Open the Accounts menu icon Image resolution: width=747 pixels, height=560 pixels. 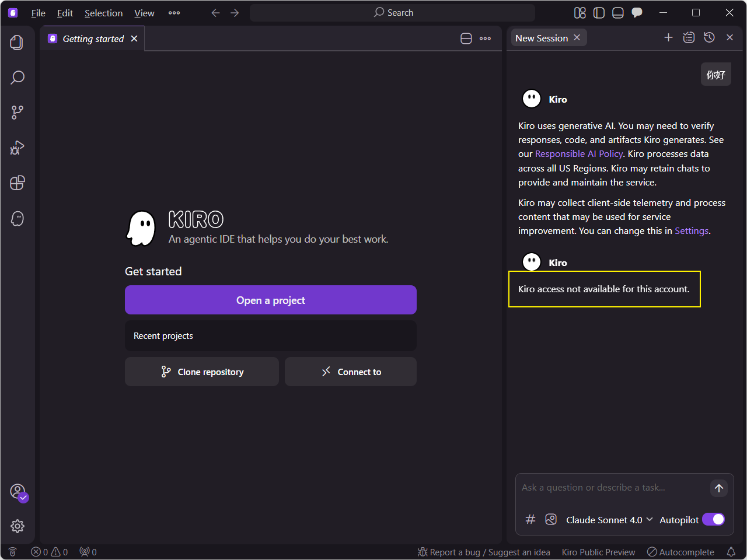pyautogui.click(x=18, y=492)
